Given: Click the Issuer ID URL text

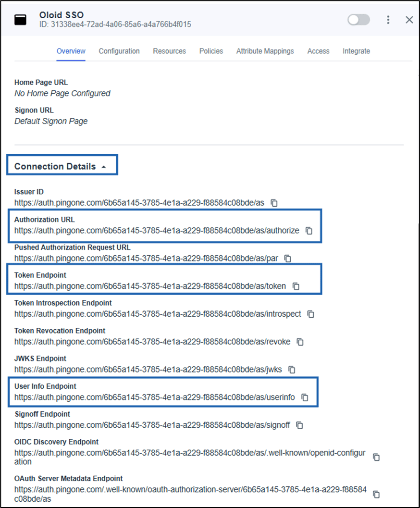Looking at the screenshot, I should click(x=139, y=203).
